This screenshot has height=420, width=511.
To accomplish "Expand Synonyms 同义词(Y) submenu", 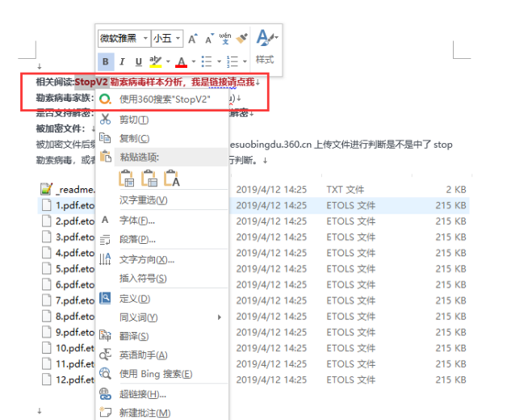I will click(162, 317).
